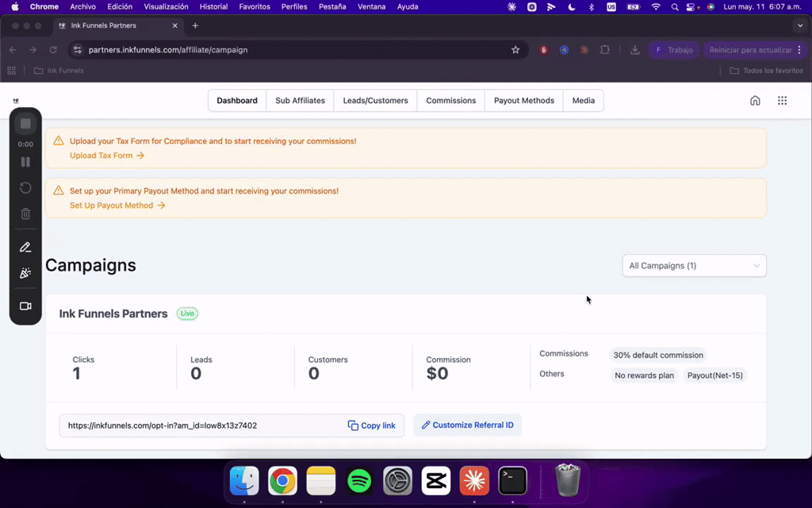The height and width of the screenshot is (508, 812).
Task: Open Todos los favoritos folder
Action: [766, 71]
